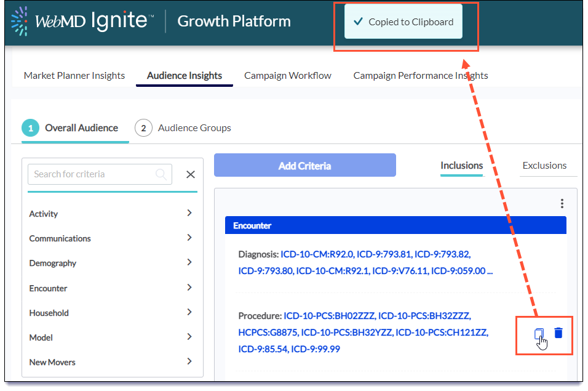
Task: Open the Market Planner Insights tab
Action: (x=74, y=76)
